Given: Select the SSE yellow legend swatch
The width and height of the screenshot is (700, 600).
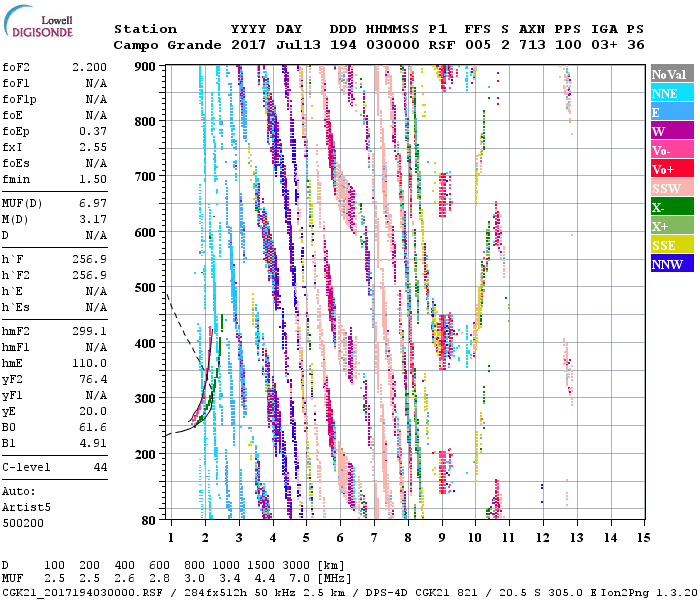Looking at the screenshot, I should 672,245.
